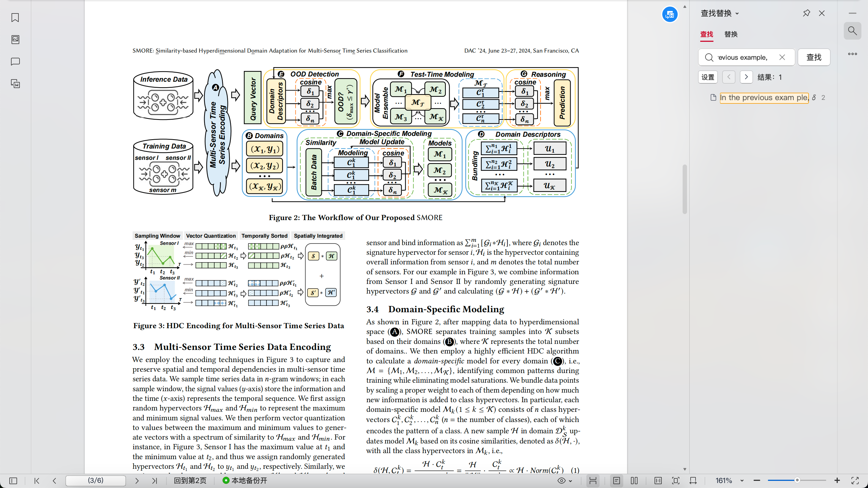Go to previous search result

(x=729, y=77)
